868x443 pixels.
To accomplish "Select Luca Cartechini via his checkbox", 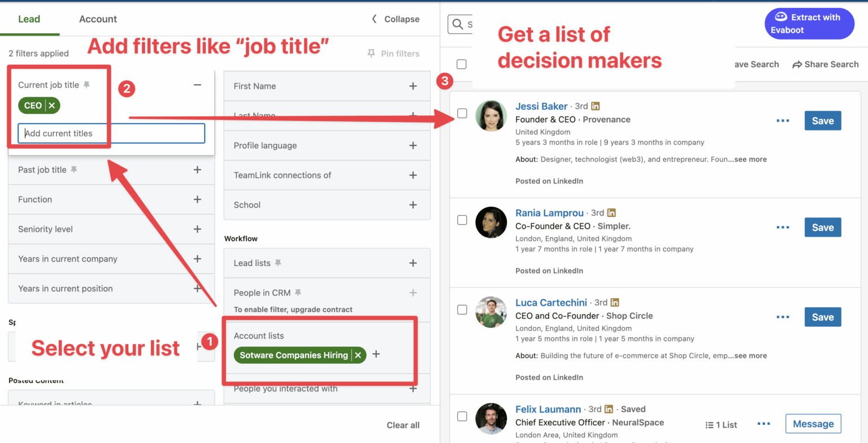I will click(462, 309).
